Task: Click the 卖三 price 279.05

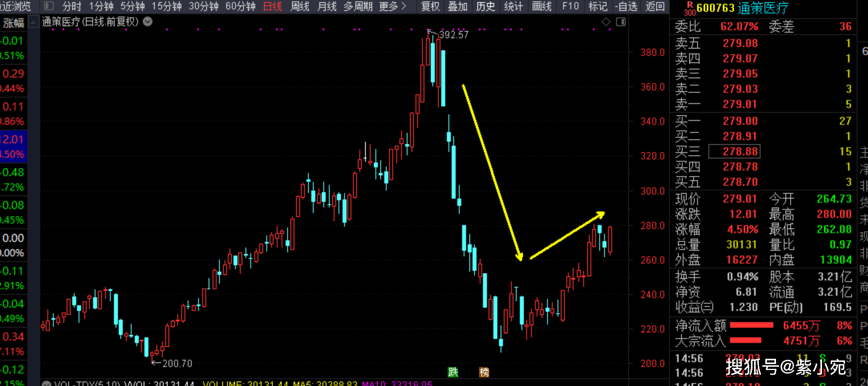Action: click(740, 74)
